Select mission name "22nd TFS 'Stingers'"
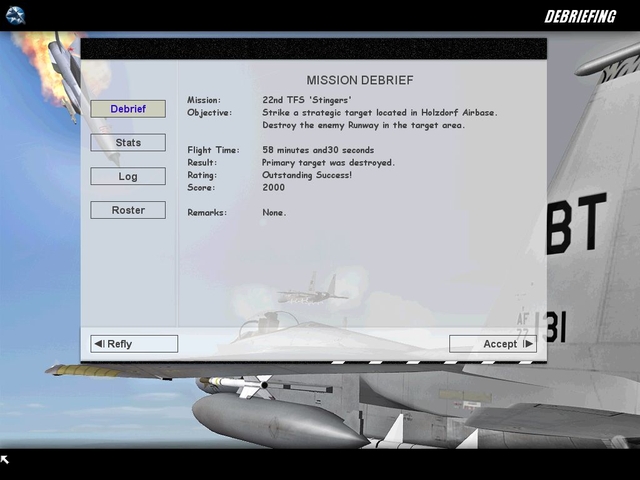 click(307, 100)
